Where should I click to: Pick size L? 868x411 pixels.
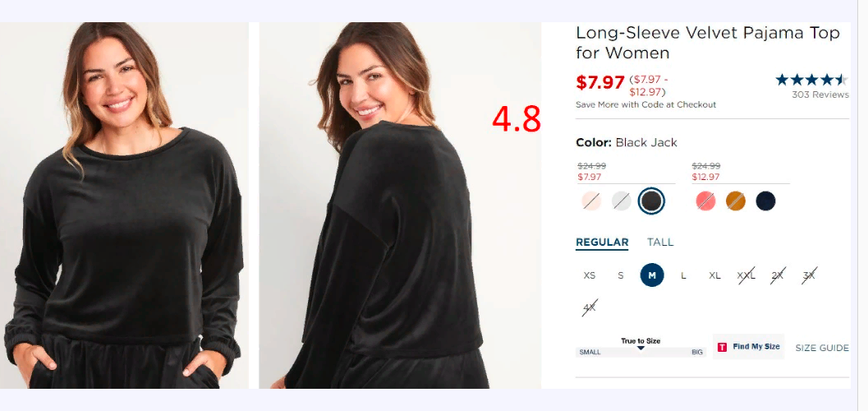(x=684, y=275)
